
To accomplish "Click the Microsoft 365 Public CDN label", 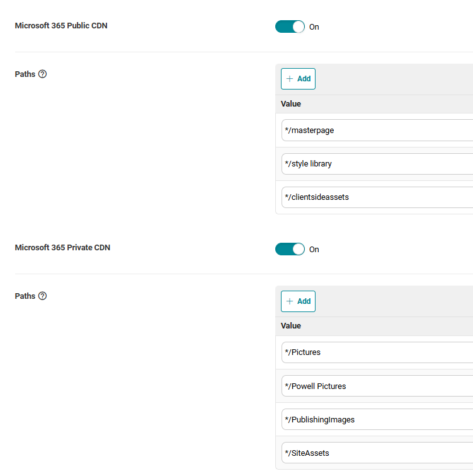I will click(x=61, y=26).
